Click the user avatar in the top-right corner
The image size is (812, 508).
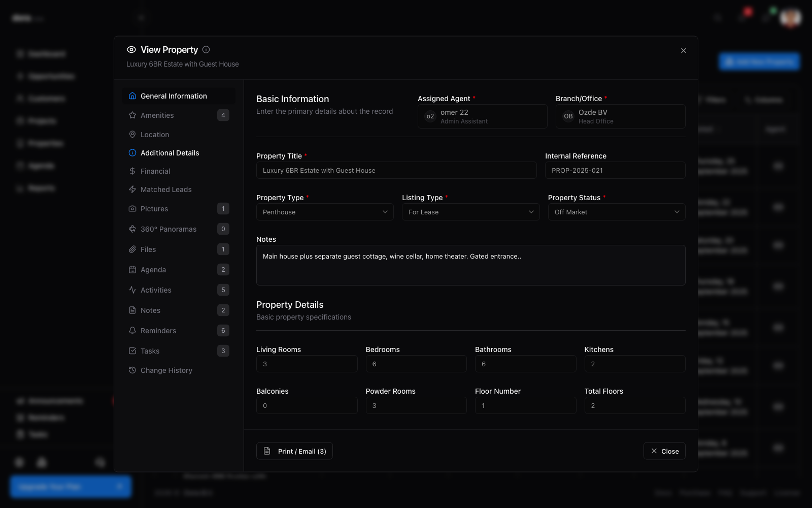[791, 18]
